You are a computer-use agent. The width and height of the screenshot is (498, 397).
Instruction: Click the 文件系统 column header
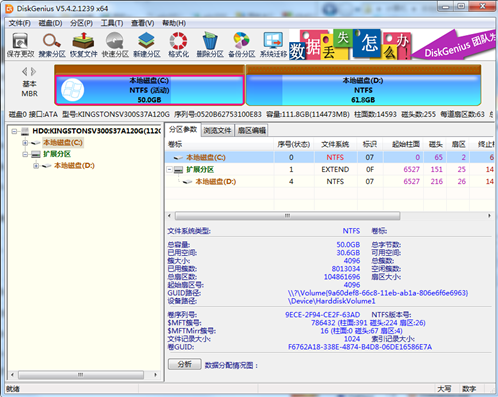coord(335,144)
